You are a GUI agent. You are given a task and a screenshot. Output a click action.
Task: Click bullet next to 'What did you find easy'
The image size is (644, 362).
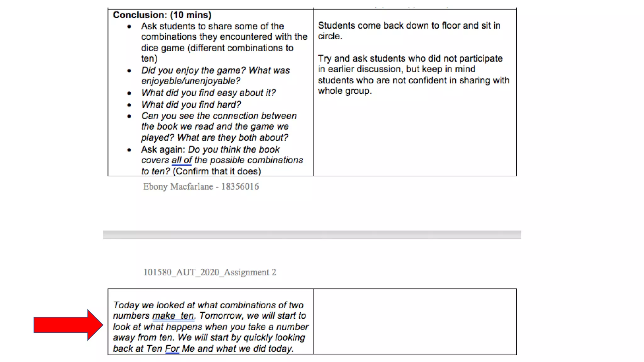pos(129,93)
